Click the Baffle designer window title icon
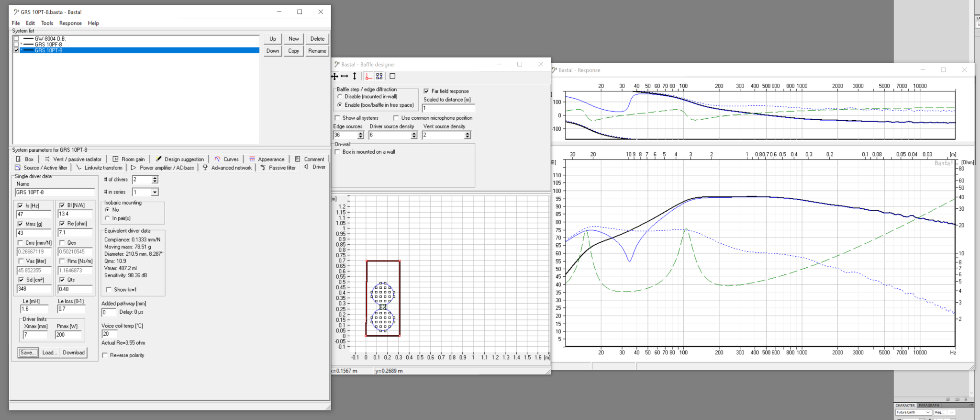 [x=337, y=64]
